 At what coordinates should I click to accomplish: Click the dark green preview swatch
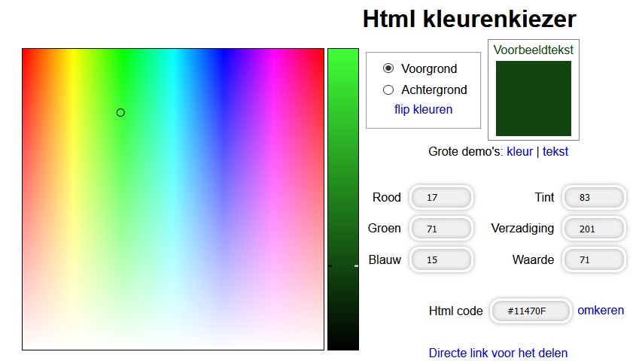(x=533, y=99)
